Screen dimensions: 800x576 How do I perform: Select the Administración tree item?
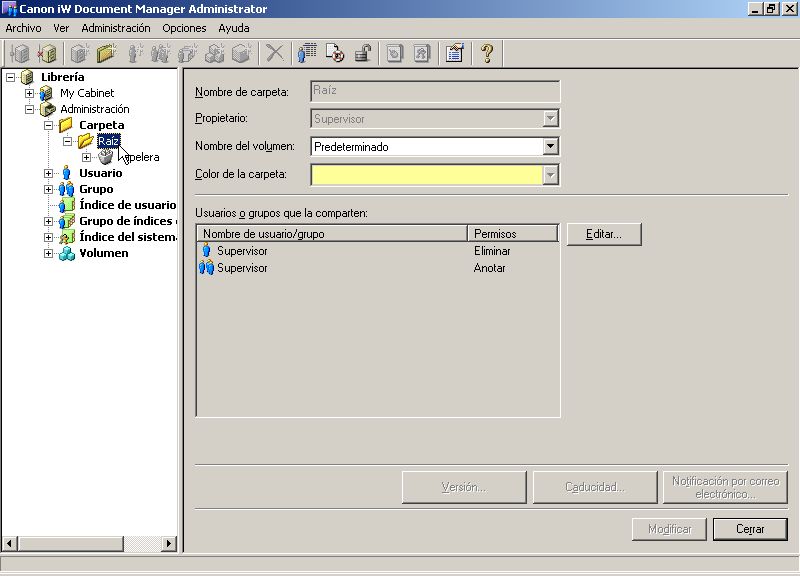coord(95,109)
